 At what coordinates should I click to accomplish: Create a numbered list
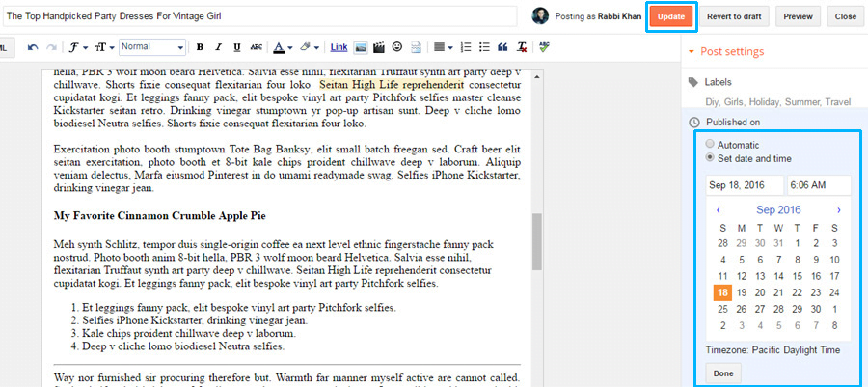click(466, 47)
